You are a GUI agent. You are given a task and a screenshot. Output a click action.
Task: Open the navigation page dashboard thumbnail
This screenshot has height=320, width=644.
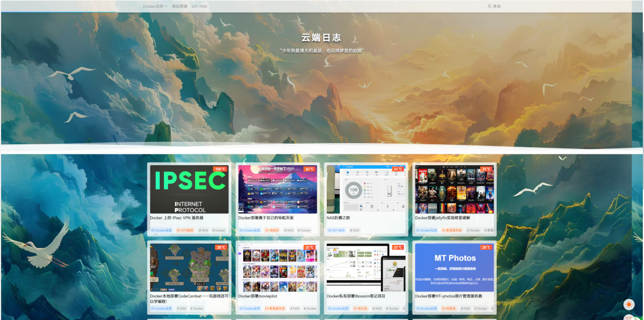[278, 189]
